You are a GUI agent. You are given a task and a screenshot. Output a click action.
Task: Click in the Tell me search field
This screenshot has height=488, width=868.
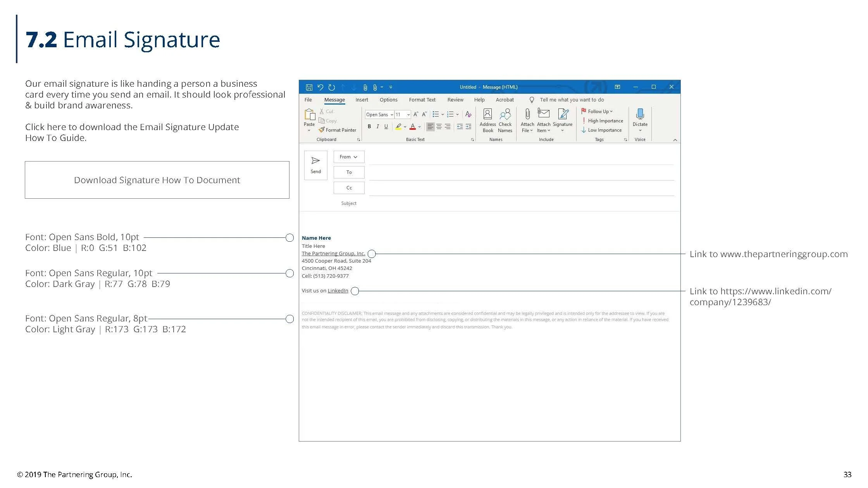tap(572, 100)
